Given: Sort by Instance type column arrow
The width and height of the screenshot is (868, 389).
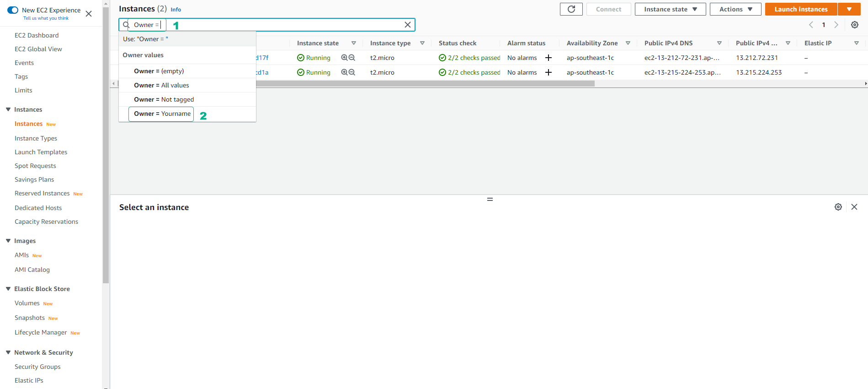Looking at the screenshot, I should click(422, 43).
